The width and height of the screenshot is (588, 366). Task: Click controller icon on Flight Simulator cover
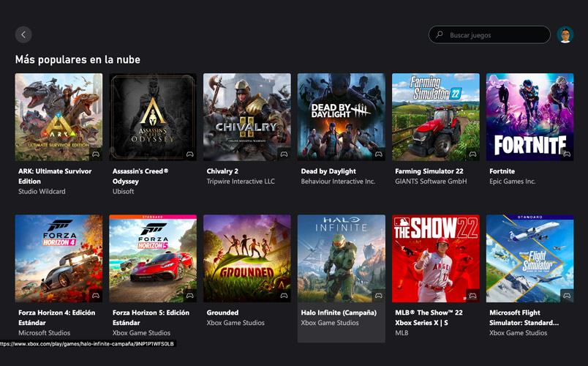pyautogui.click(x=567, y=296)
